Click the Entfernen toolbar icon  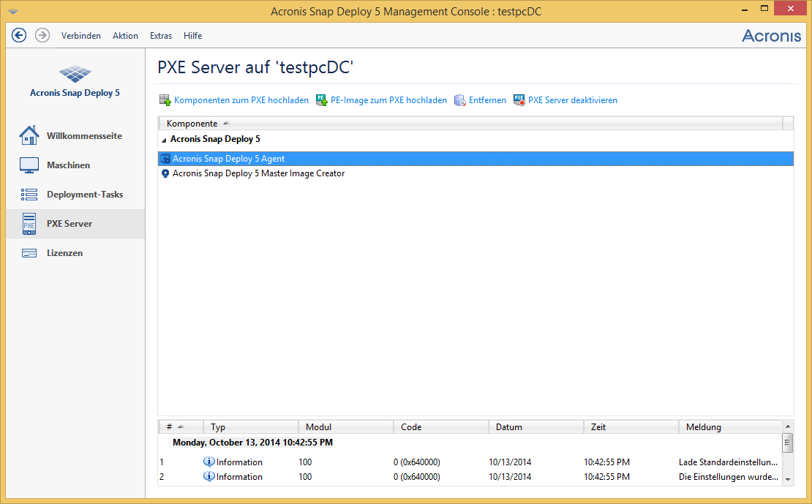(460, 100)
